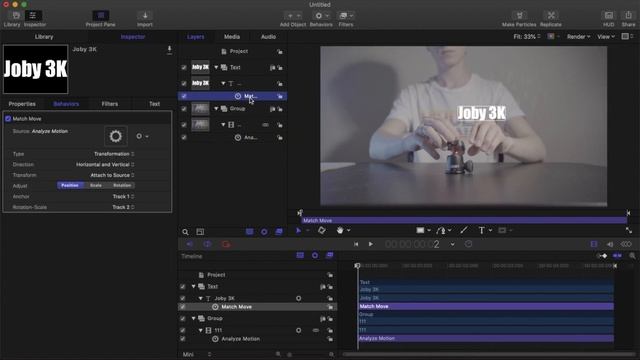Toggle Adjust Scale button
Viewport: 640px width, 360px height.
point(96,185)
